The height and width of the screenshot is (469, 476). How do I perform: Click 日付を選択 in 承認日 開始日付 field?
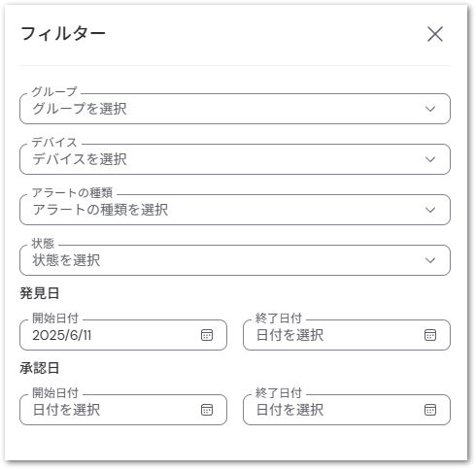click(66, 410)
